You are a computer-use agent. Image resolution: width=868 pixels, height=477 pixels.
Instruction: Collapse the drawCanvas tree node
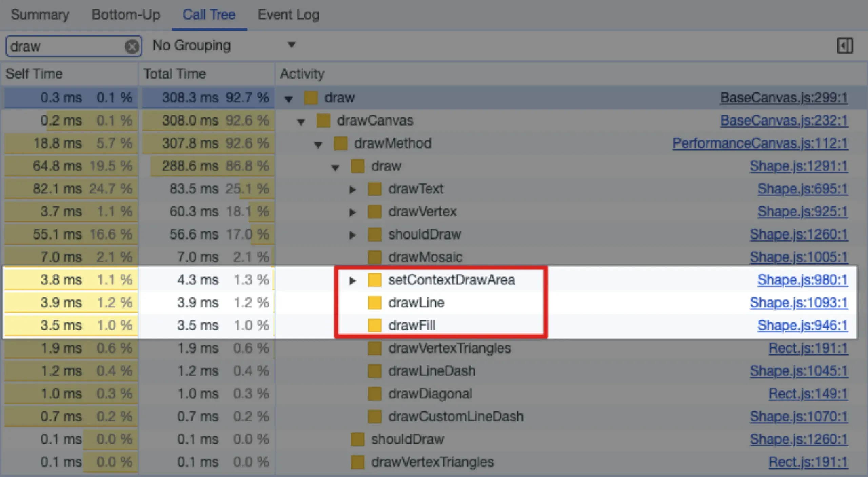(x=301, y=122)
